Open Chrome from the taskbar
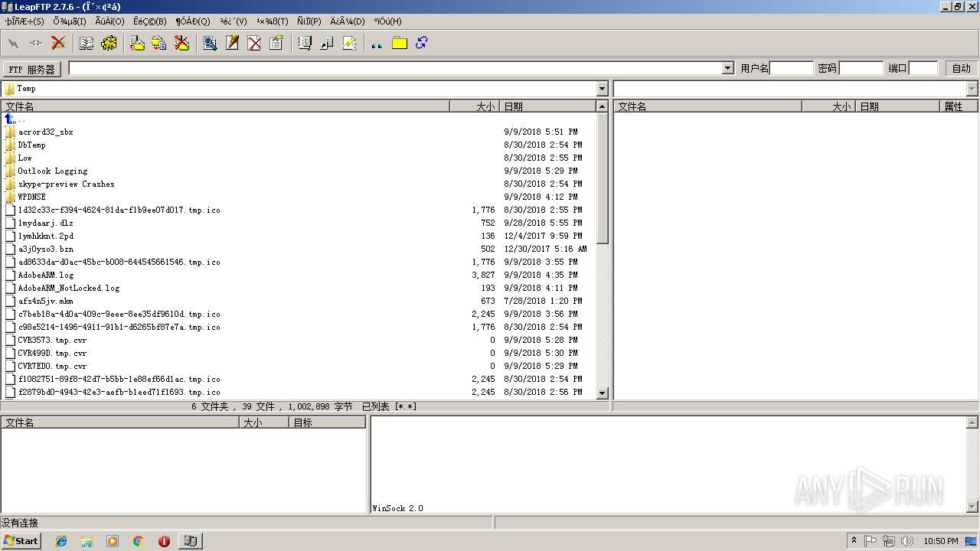The height and width of the screenshot is (551, 980). click(x=139, y=541)
